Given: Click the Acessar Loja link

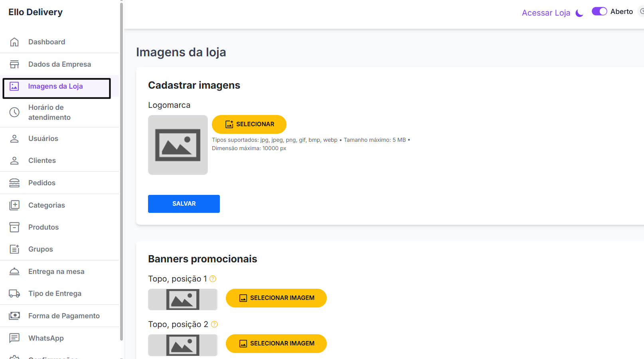Looking at the screenshot, I should tap(546, 13).
